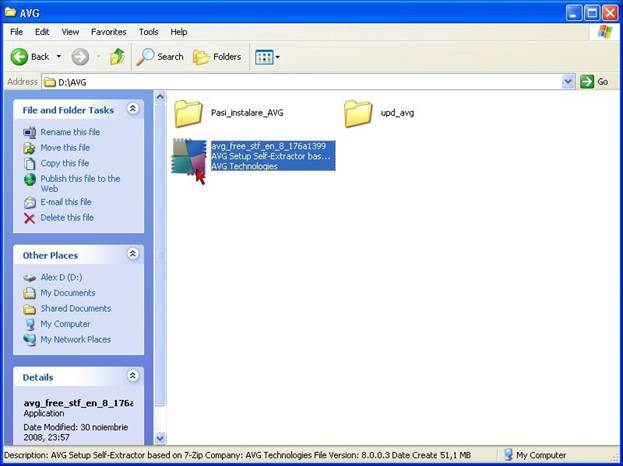
Task: Select the upd_avg folder icon
Action: coord(358,114)
